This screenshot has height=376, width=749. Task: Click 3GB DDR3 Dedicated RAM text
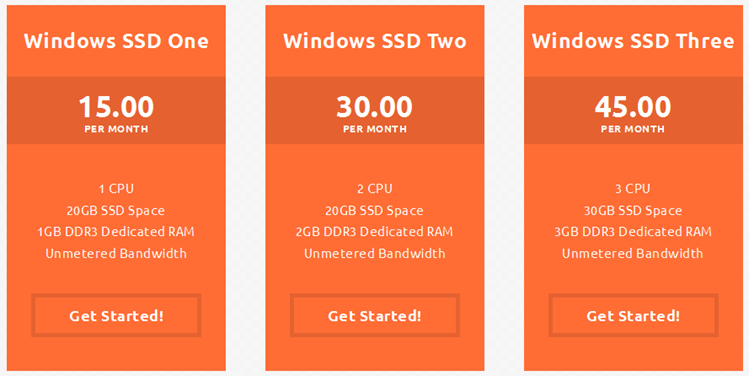633,232
